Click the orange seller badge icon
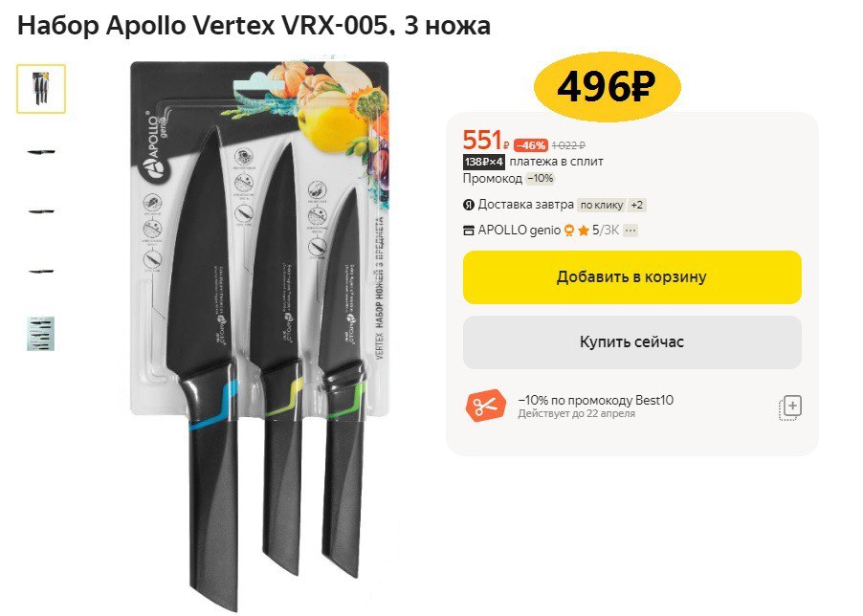 click(x=569, y=231)
